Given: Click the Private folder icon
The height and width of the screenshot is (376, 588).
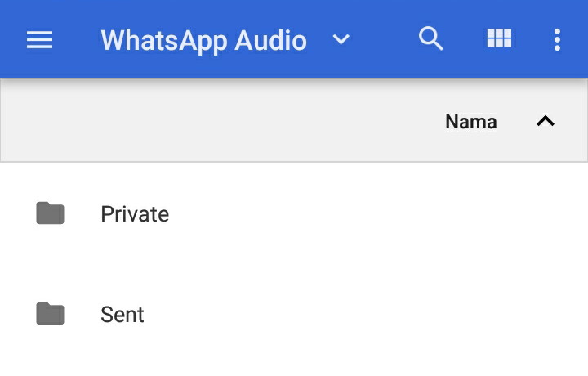Looking at the screenshot, I should point(50,213).
